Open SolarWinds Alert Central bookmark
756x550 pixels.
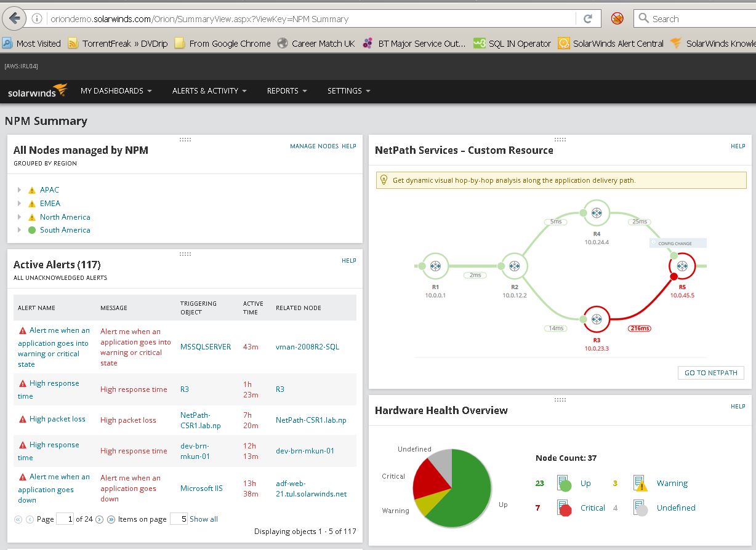click(611, 44)
